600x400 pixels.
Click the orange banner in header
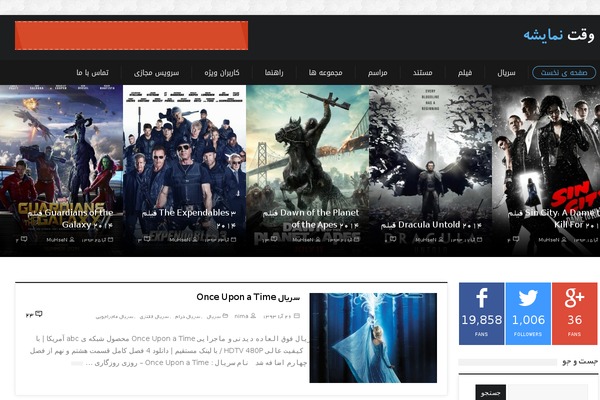tap(131, 36)
